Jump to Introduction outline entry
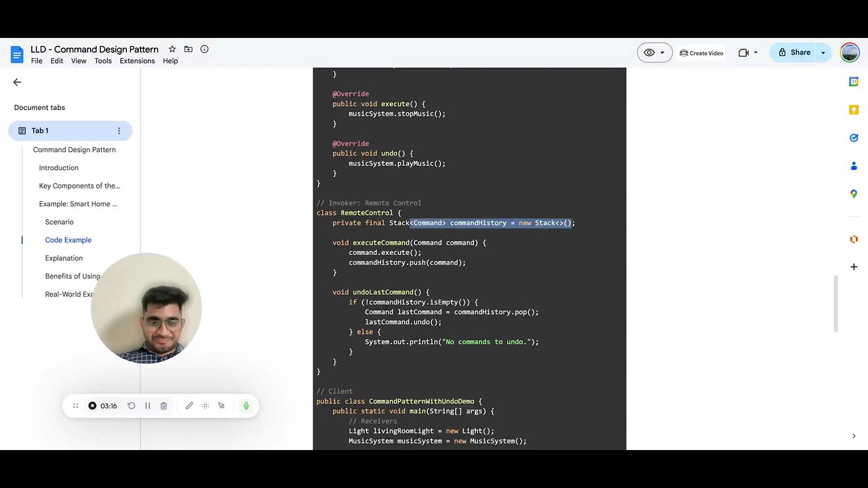 click(58, 168)
